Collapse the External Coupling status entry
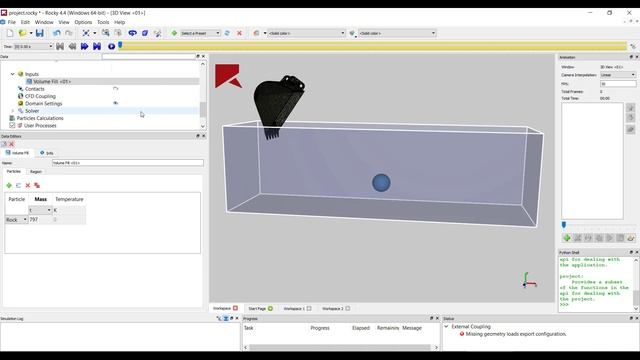The height and width of the screenshot is (360, 640). click(446, 327)
